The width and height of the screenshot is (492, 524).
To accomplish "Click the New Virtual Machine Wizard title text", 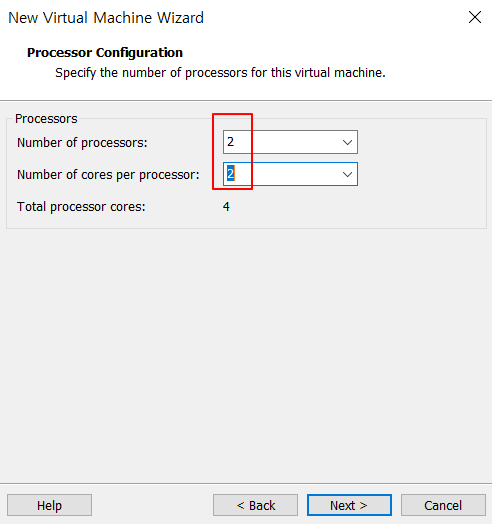I will coord(106,18).
